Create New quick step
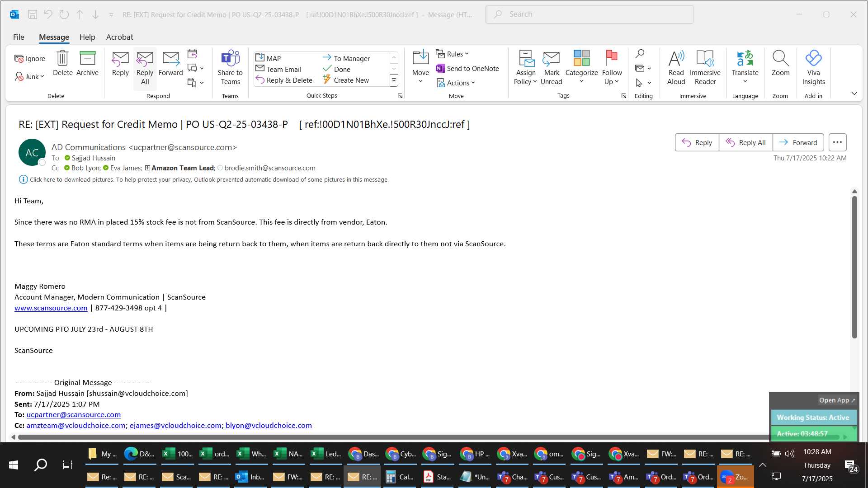 pyautogui.click(x=346, y=80)
